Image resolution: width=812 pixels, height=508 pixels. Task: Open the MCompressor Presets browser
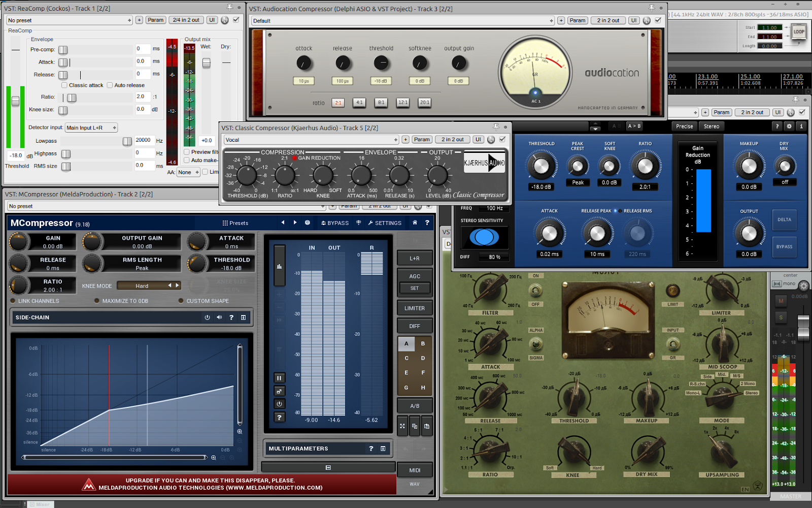point(235,223)
